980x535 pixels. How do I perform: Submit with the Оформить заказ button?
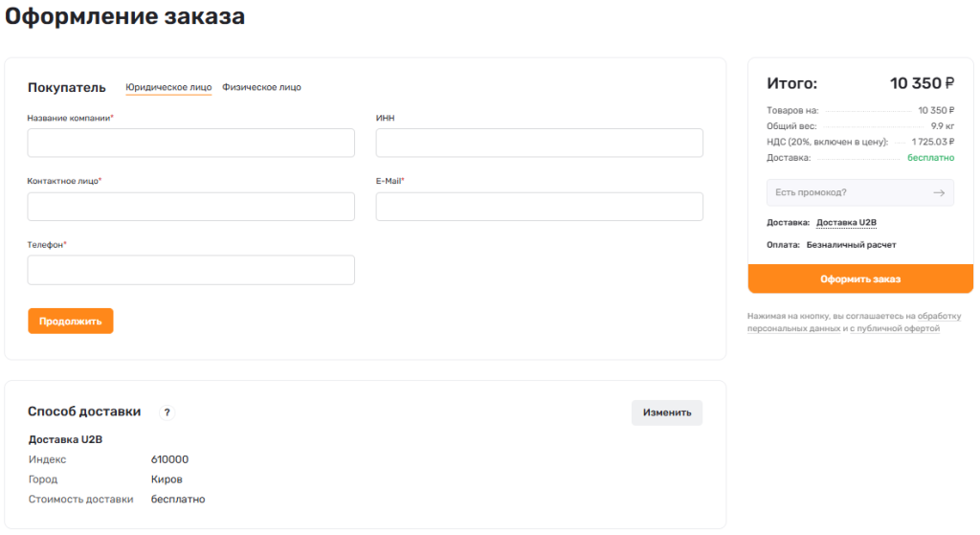[x=859, y=279]
